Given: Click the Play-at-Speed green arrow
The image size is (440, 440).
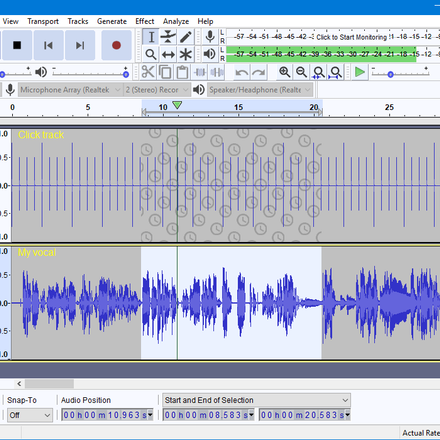Looking at the screenshot, I should pos(360,72).
